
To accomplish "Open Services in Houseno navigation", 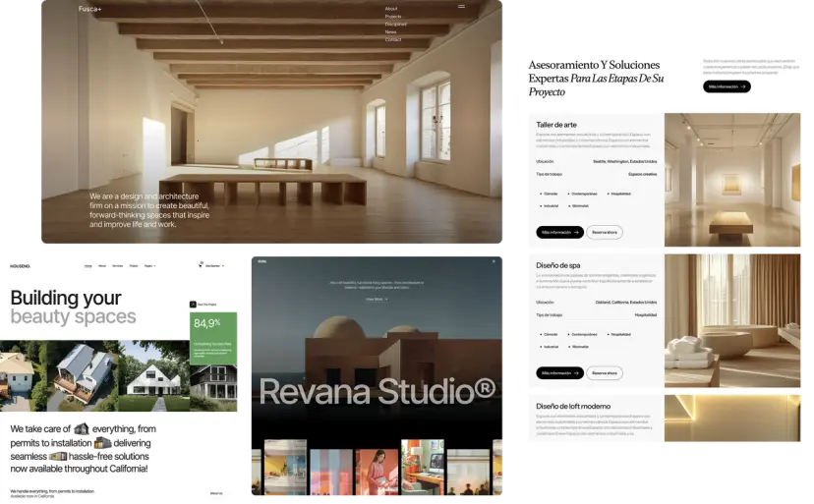I will click(118, 266).
